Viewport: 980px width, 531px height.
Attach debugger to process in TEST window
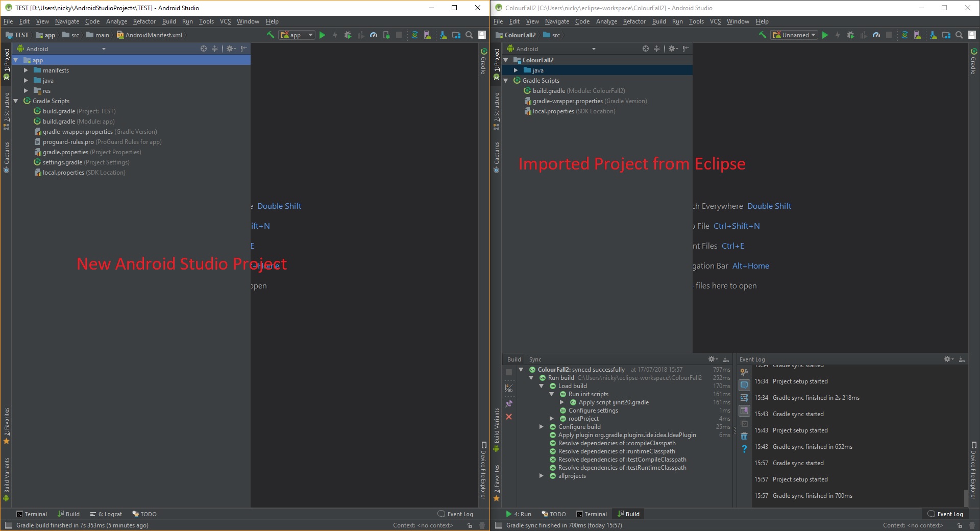[386, 35]
